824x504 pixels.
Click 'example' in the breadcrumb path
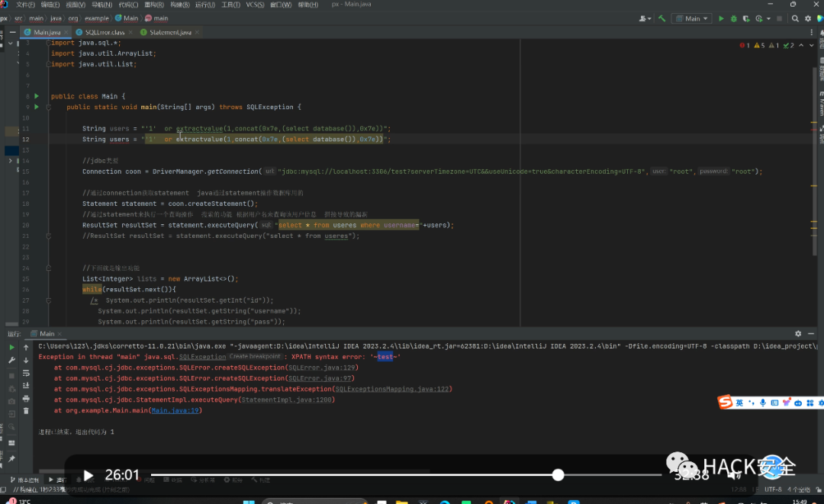pyautogui.click(x=97, y=18)
